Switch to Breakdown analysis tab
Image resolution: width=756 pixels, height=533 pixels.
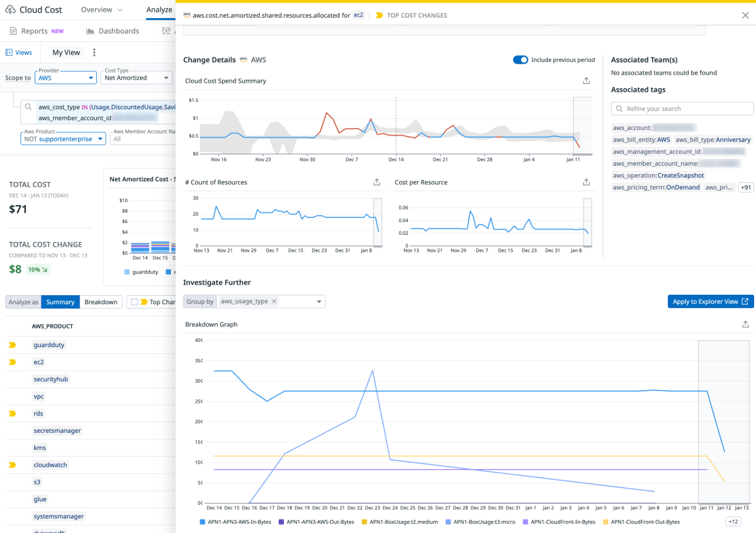coord(101,302)
